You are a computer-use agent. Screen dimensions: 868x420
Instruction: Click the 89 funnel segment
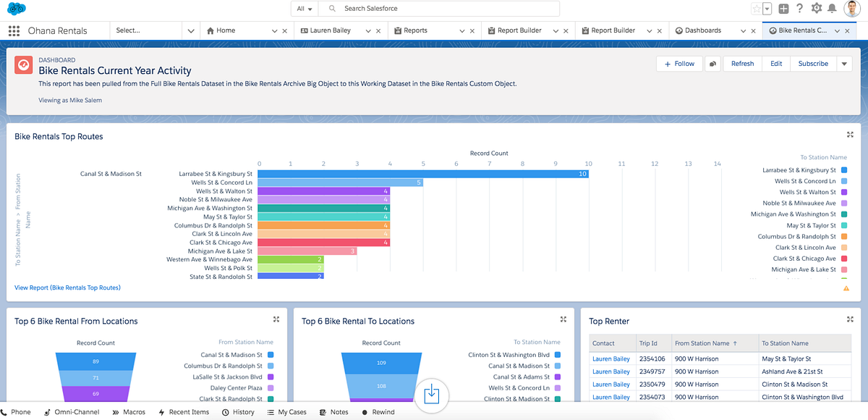coord(96,361)
